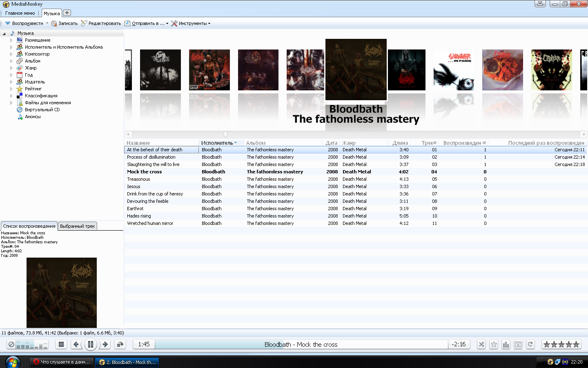This screenshot has width=588, height=368.
Task: Sort tracks by the Длина column
Action: (399, 143)
